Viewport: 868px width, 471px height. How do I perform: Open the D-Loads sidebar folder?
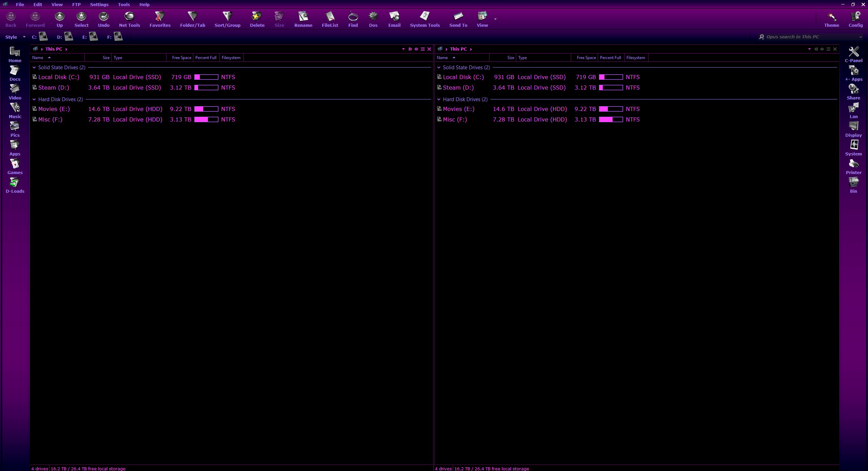pyautogui.click(x=15, y=183)
